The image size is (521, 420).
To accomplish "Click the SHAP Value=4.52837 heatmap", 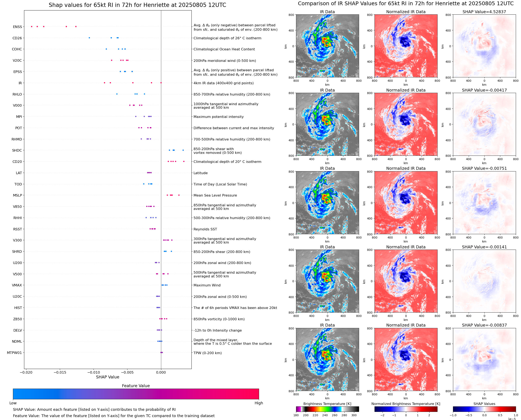I will (x=484, y=46).
